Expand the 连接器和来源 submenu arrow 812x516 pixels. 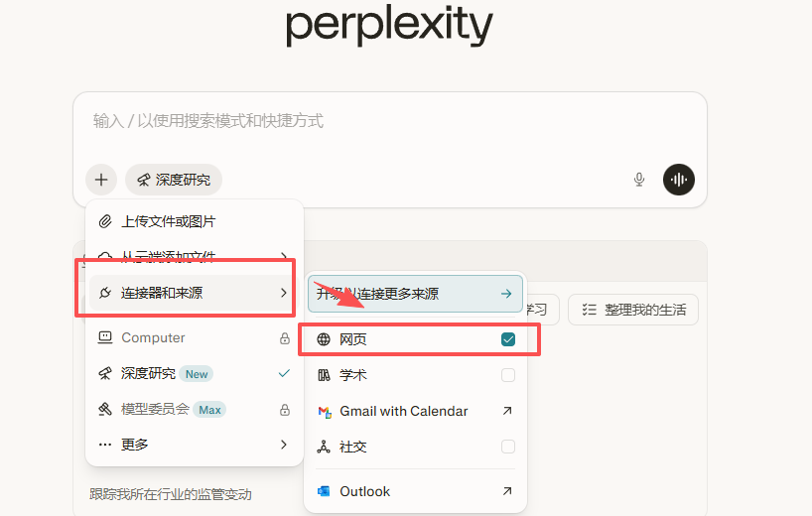point(284,293)
